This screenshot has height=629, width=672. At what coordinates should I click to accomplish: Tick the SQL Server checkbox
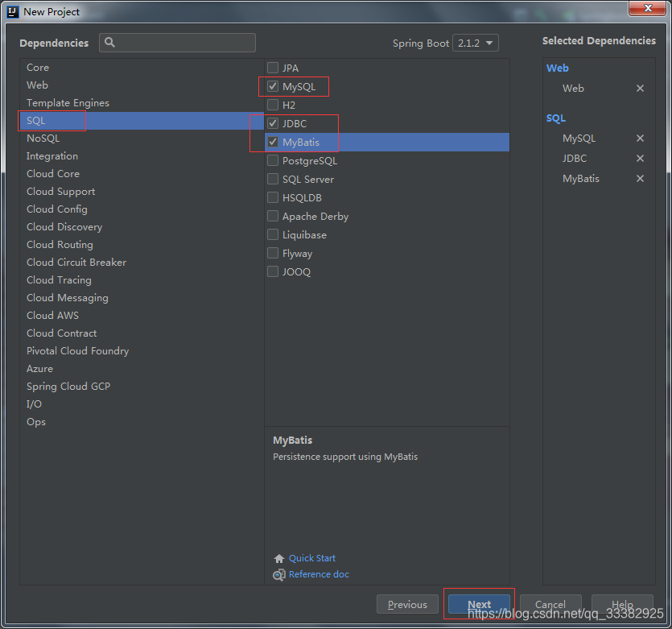pos(273,179)
